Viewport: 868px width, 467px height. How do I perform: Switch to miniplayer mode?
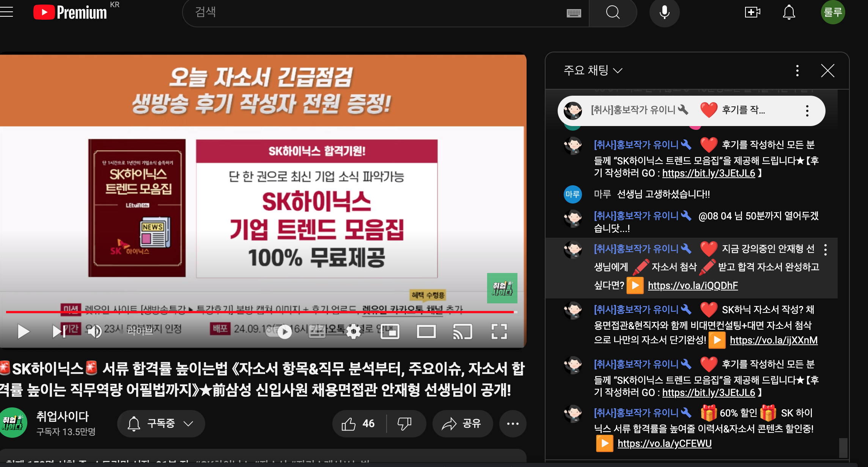(x=390, y=331)
